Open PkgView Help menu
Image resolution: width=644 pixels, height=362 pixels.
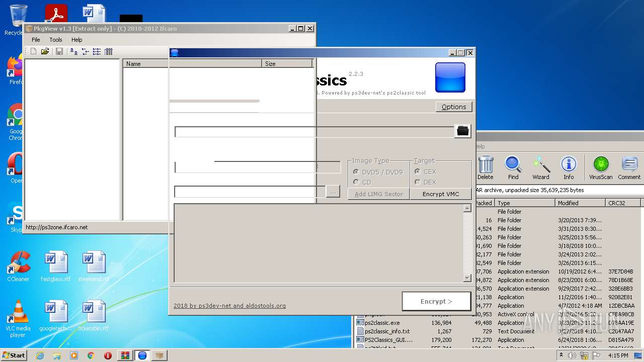(x=76, y=40)
